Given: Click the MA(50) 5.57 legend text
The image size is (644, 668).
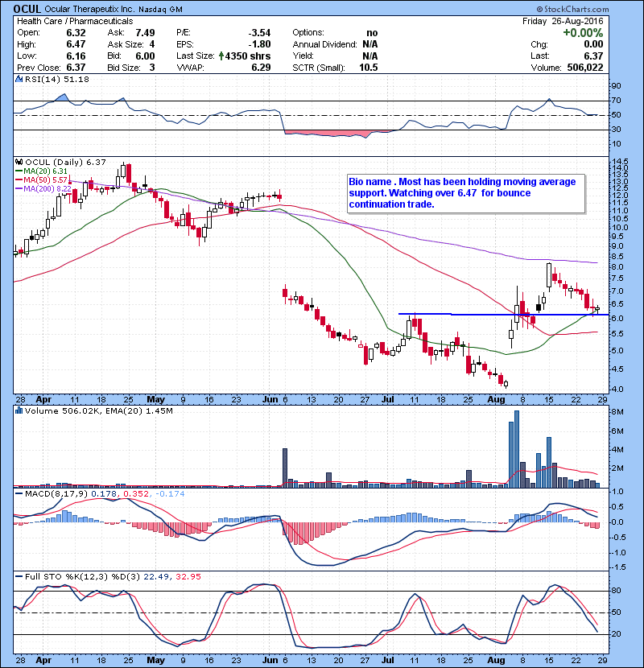Looking at the screenshot, I should pyautogui.click(x=45, y=180).
